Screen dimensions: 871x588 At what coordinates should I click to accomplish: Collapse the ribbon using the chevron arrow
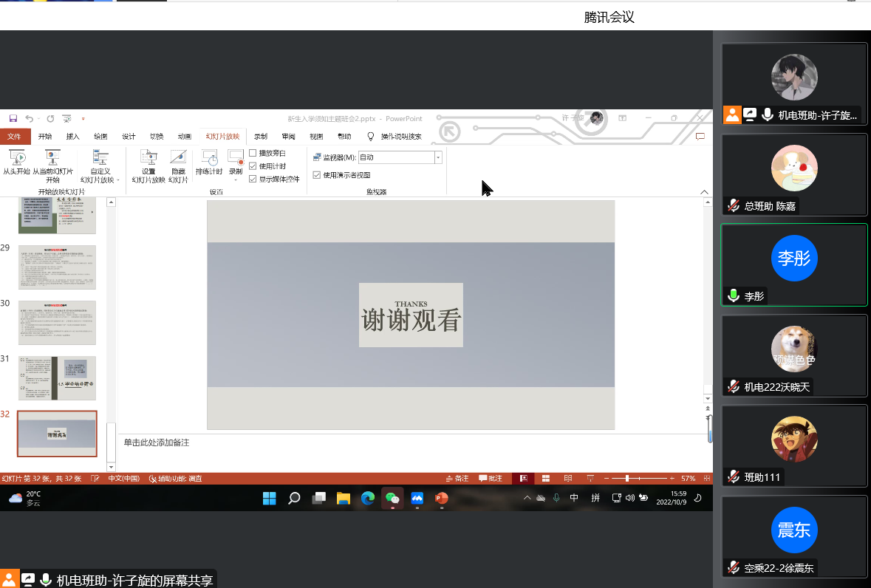pyautogui.click(x=704, y=192)
